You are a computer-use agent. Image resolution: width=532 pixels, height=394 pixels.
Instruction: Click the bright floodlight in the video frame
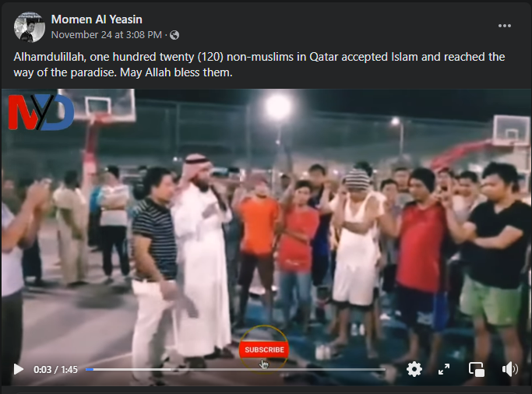pyautogui.click(x=278, y=107)
